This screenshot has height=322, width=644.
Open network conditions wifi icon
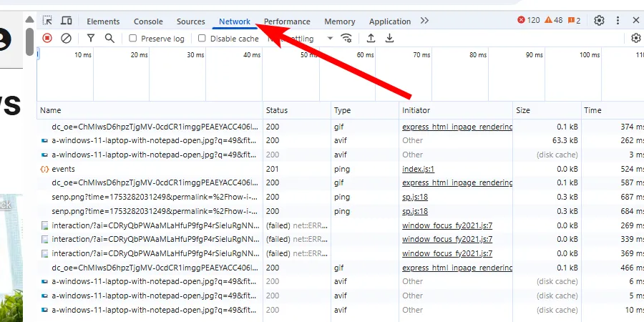click(x=346, y=38)
